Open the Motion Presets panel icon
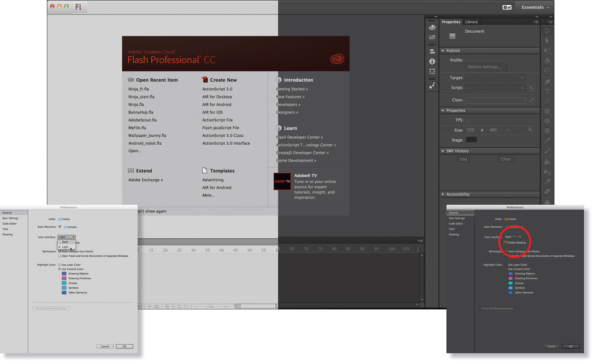 pyautogui.click(x=432, y=86)
